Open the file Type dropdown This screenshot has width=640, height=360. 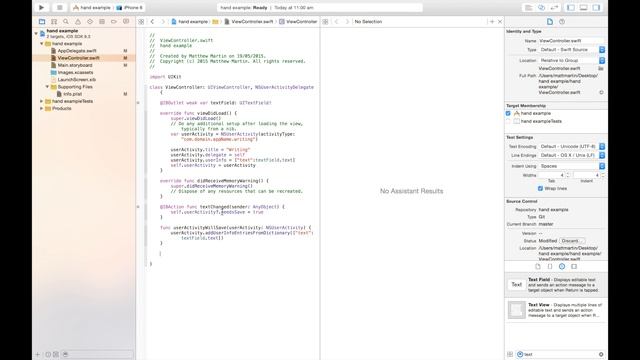[x=572, y=50]
